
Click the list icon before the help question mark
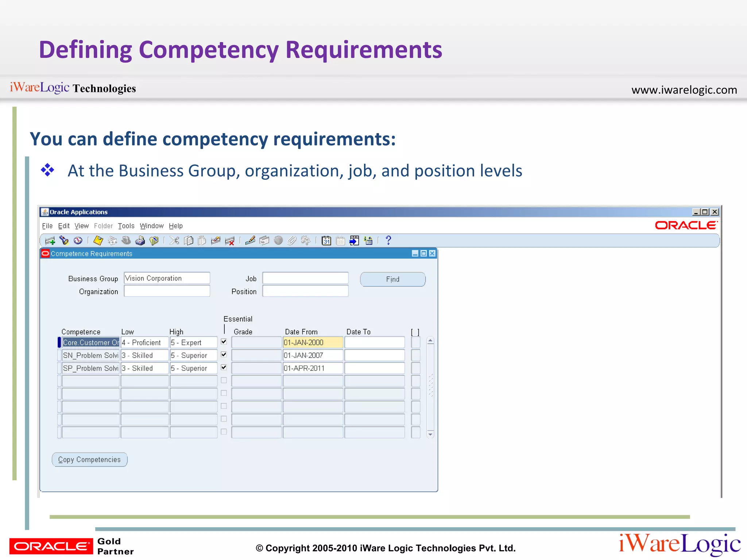[x=368, y=241]
